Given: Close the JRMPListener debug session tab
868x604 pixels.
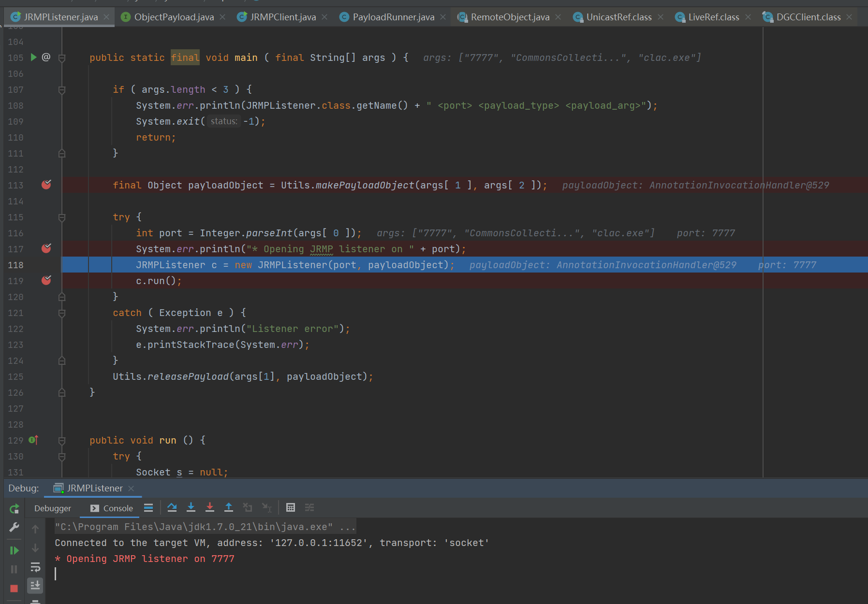Looking at the screenshot, I should [131, 489].
